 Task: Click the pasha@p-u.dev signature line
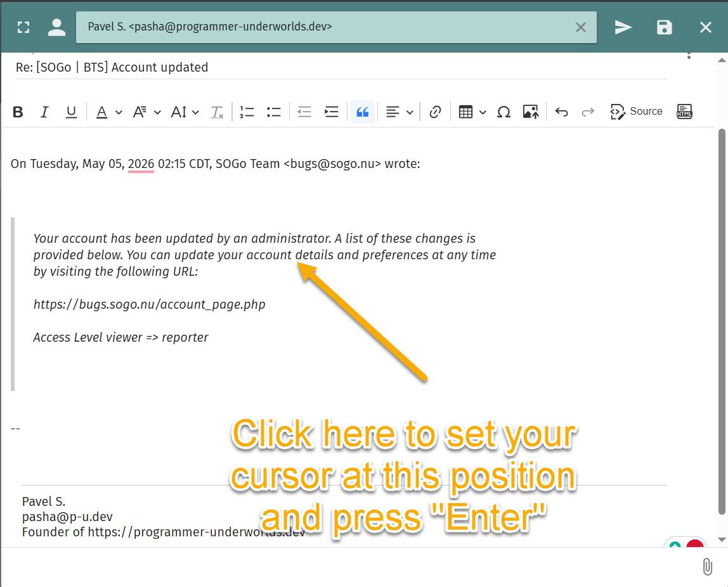pyautogui.click(x=67, y=517)
